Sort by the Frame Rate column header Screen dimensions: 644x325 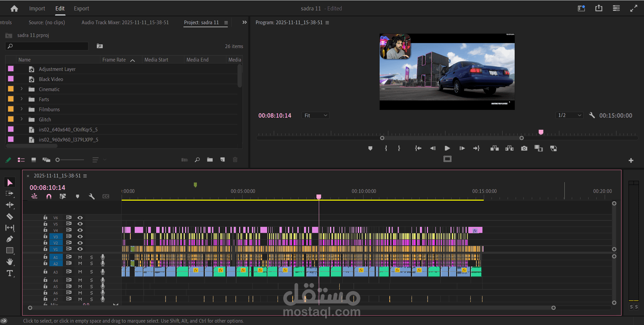pyautogui.click(x=114, y=60)
